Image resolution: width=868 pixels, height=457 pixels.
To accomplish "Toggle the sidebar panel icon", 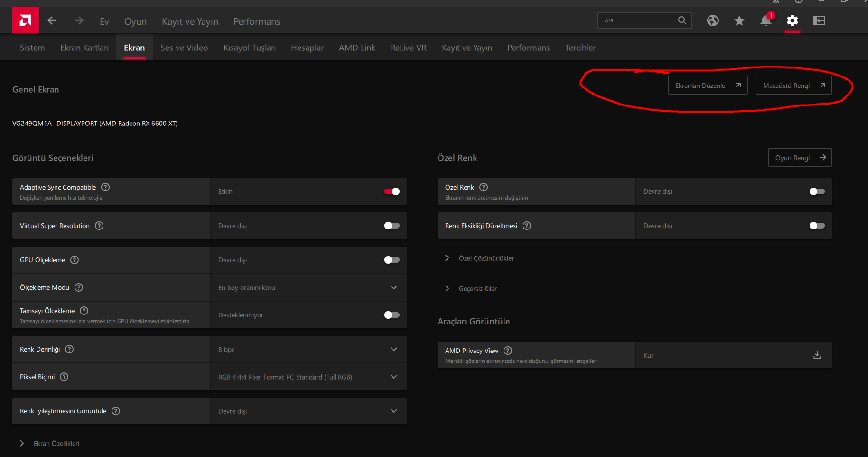I will pyautogui.click(x=819, y=20).
